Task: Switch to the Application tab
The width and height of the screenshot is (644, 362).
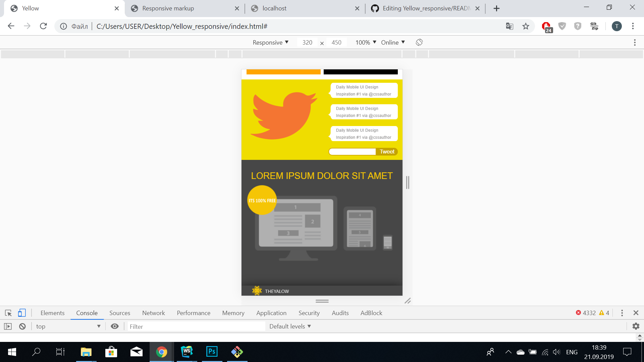Action: point(271,313)
